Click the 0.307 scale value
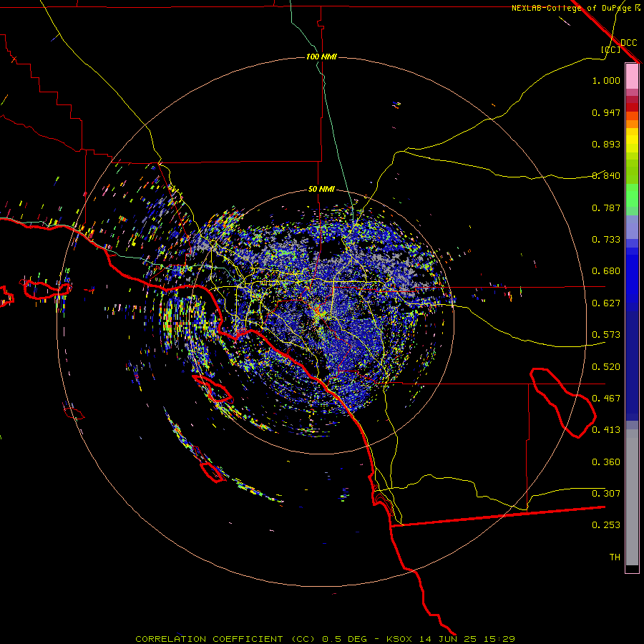 click(x=606, y=494)
